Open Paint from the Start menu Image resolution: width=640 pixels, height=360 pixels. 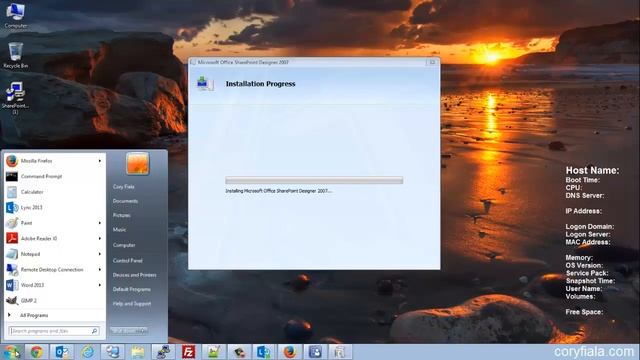(54, 223)
